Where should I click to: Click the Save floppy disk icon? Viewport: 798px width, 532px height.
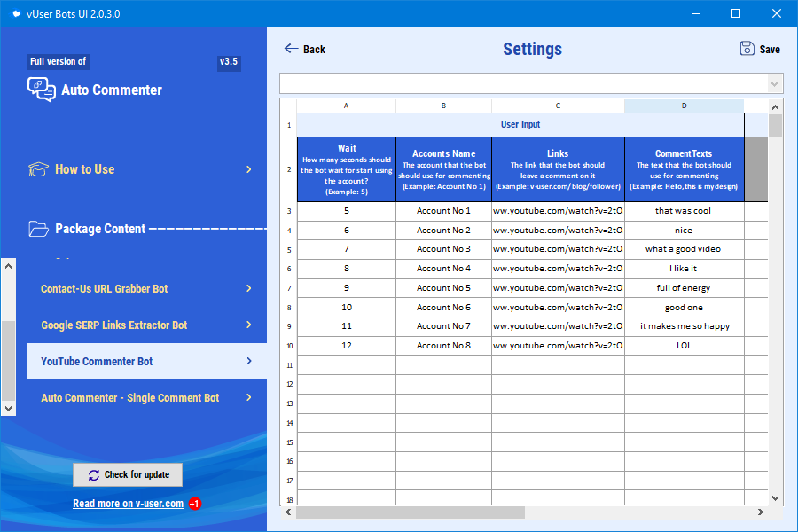pos(747,49)
